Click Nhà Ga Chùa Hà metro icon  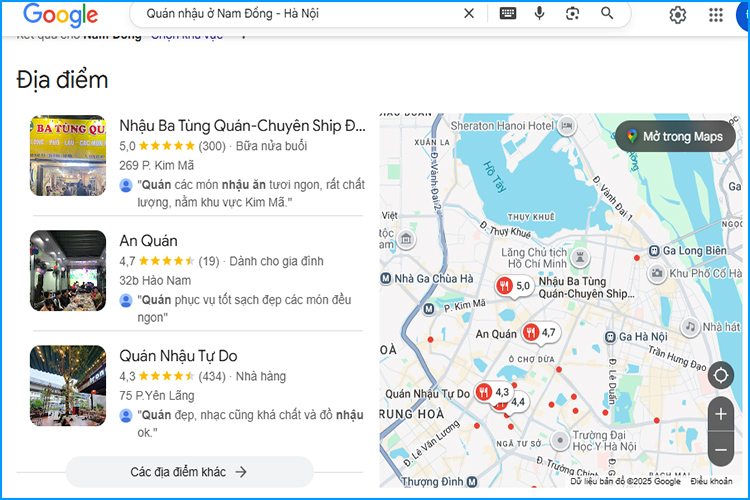[386, 278]
